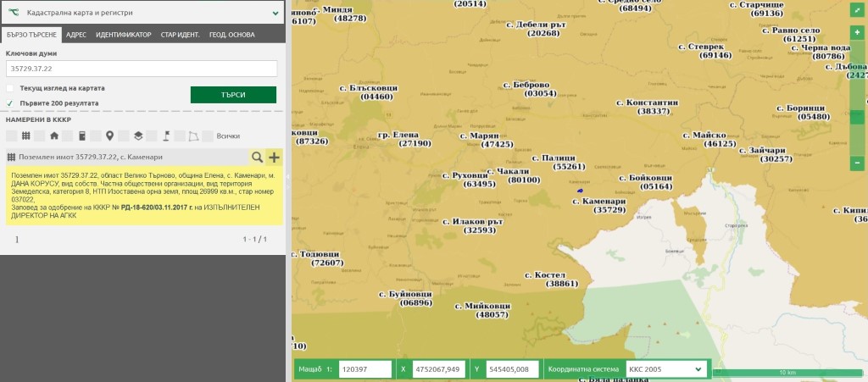Open the 'ГЕОД. ОСНОВА' tab
The height and width of the screenshot is (382, 868).
pyautogui.click(x=232, y=35)
